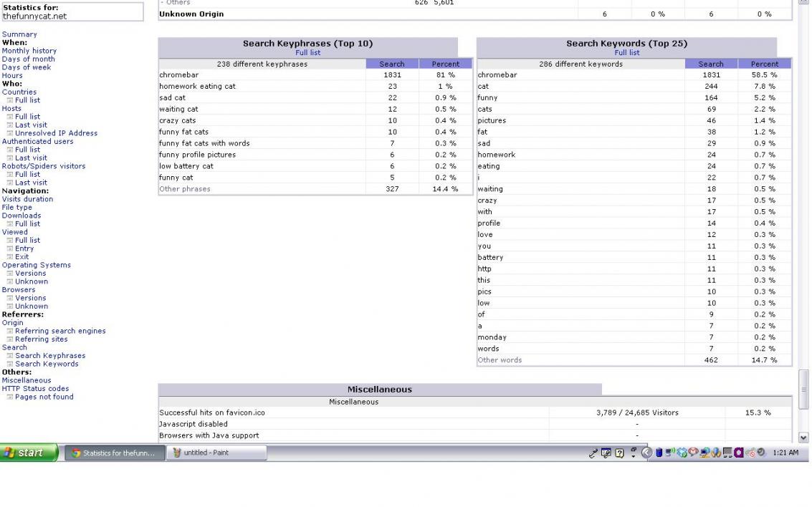The image size is (812, 507).
Task: Switch to the Statistics for thefunn... taskbar window
Action: click(115, 453)
